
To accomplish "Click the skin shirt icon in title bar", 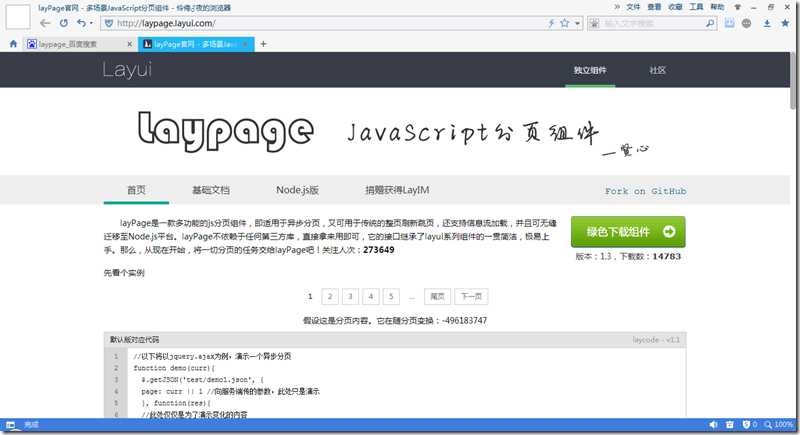I will 737,8.
